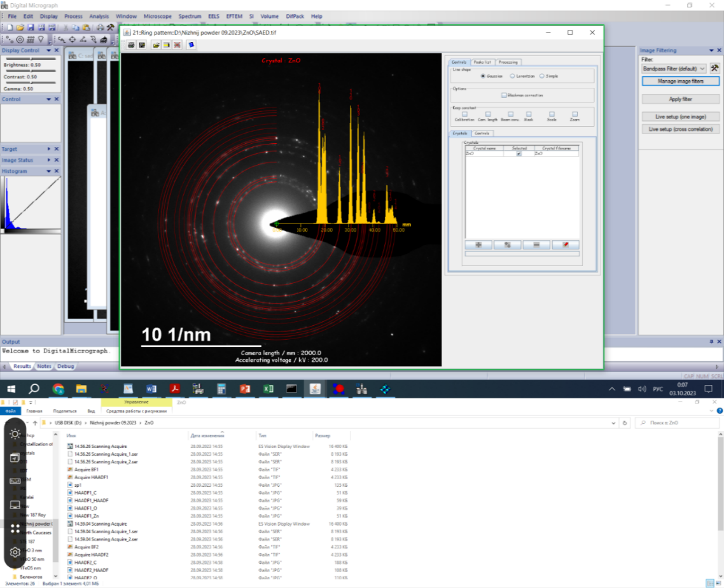This screenshot has width=724, height=588.
Task: Click the Manage image filters button
Action: pyautogui.click(x=681, y=81)
